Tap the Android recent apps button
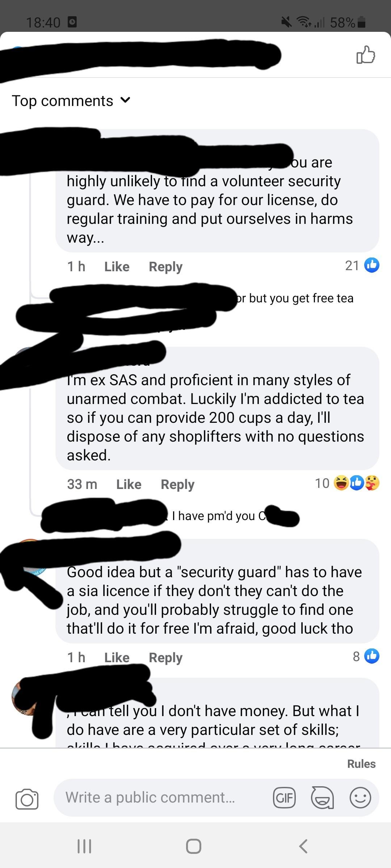 [84, 846]
